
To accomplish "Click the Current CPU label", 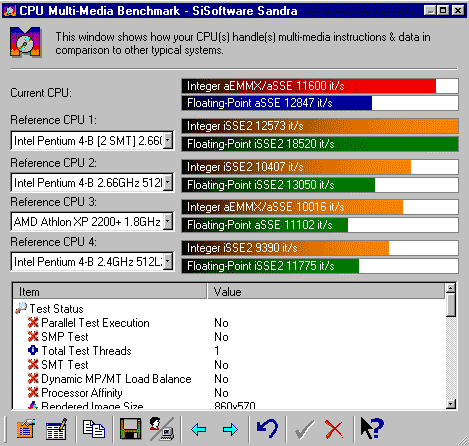I will pyautogui.click(x=41, y=93).
